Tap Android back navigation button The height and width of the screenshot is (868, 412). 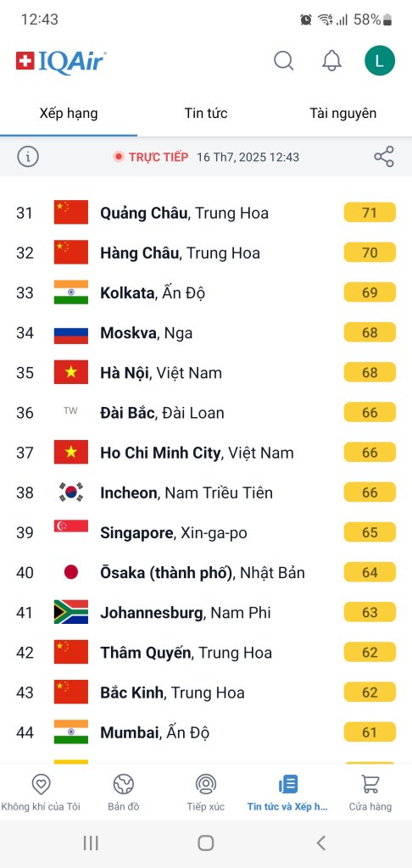(x=320, y=843)
